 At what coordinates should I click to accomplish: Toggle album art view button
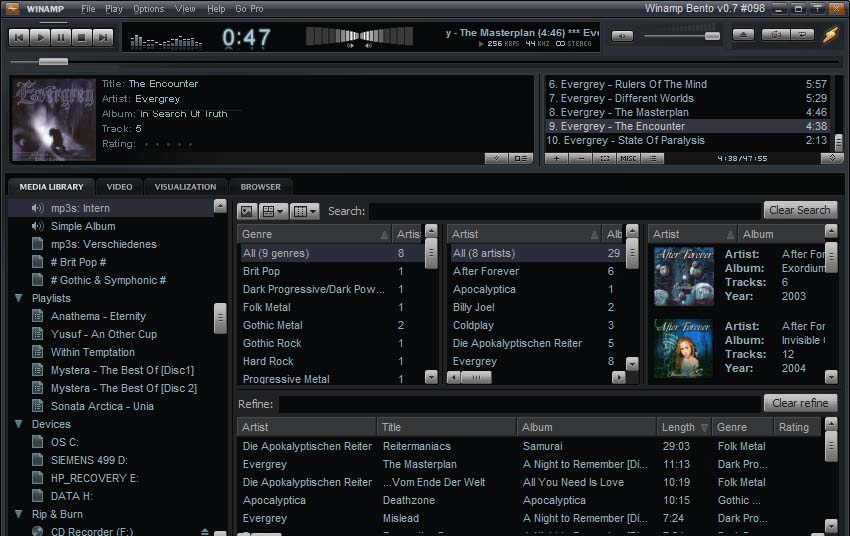247,211
